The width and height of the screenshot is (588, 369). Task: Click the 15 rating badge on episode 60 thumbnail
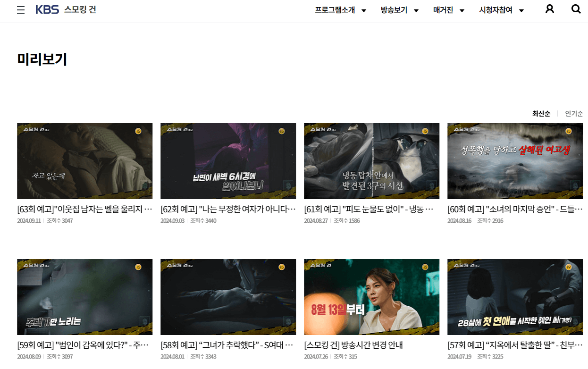(x=569, y=132)
